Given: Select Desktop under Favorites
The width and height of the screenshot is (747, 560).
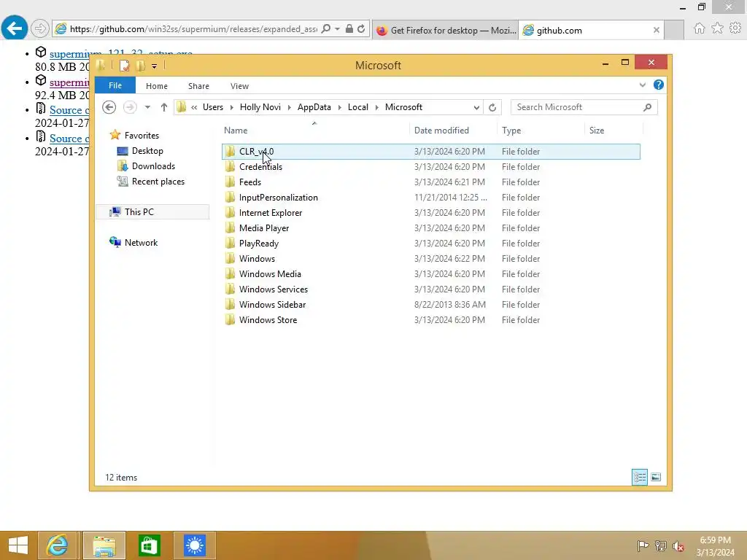Looking at the screenshot, I should pyautogui.click(x=147, y=151).
